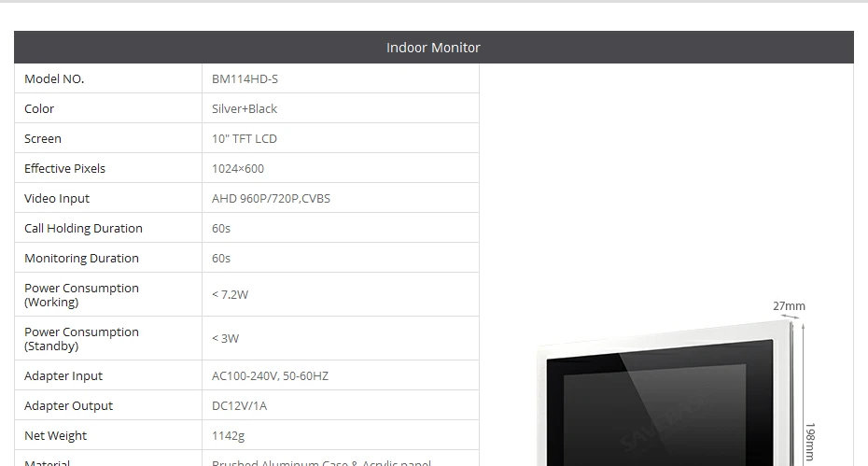Click the Silver+Black value
The height and width of the screenshot is (466, 868).
[x=245, y=108]
